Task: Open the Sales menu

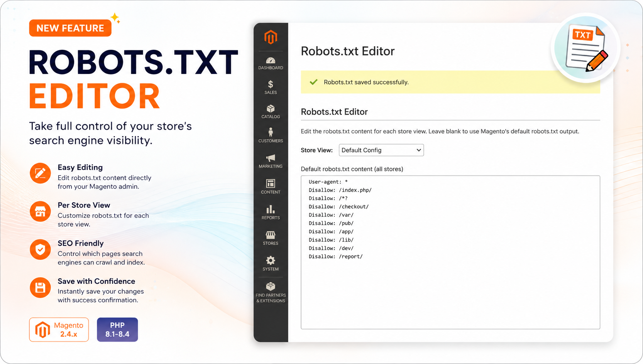Action: (x=271, y=88)
